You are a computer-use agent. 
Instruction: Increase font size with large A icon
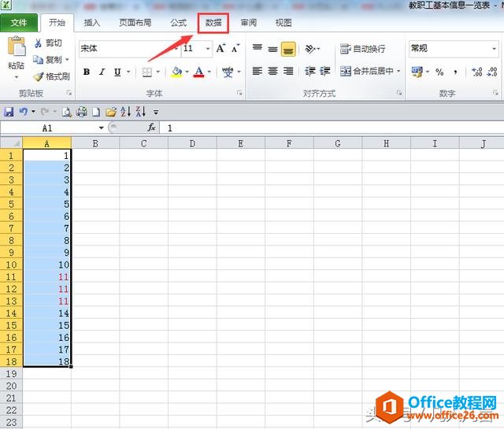coord(220,49)
